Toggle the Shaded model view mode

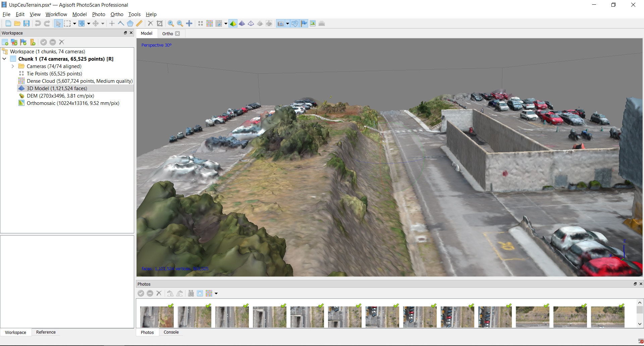pyautogui.click(x=233, y=23)
